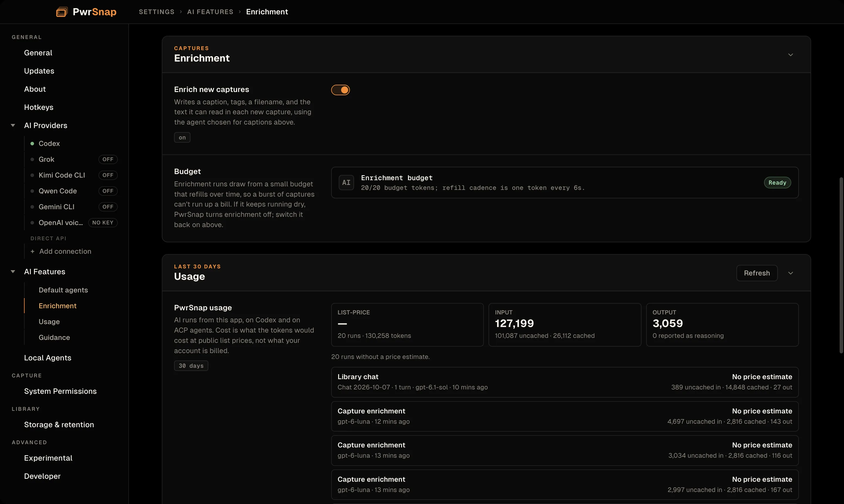Image resolution: width=844 pixels, height=504 pixels.
Task: Click the SETTINGS breadcrumb
Action: tap(156, 12)
